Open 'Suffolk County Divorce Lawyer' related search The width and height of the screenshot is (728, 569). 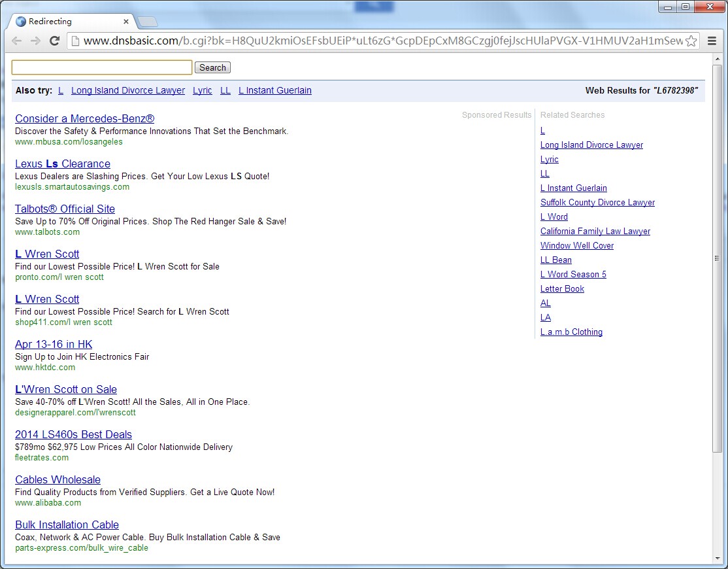597,203
